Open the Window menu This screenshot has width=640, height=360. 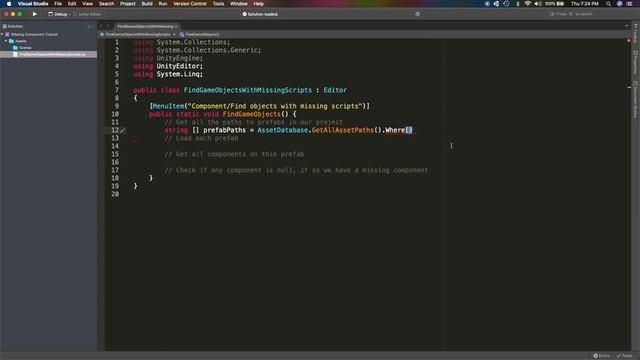pos(239,4)
